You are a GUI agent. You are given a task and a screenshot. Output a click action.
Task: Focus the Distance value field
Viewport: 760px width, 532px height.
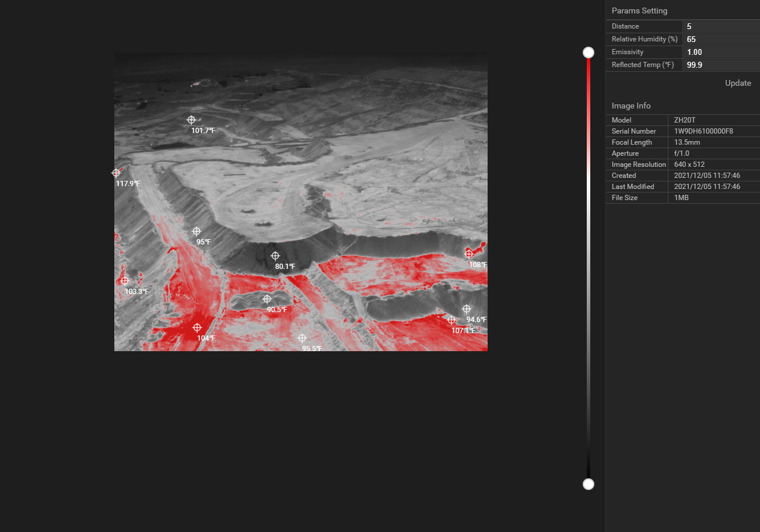(x=722, y=26)
